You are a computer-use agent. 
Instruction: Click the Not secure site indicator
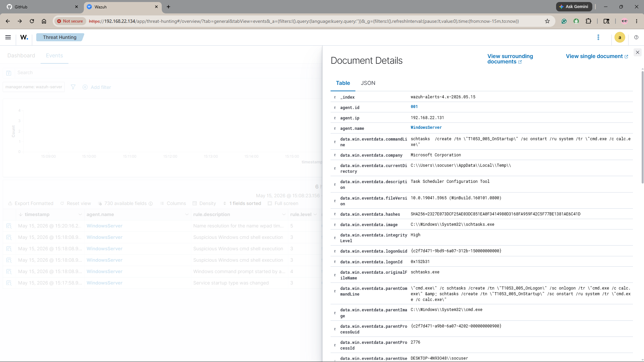[70, 21]
